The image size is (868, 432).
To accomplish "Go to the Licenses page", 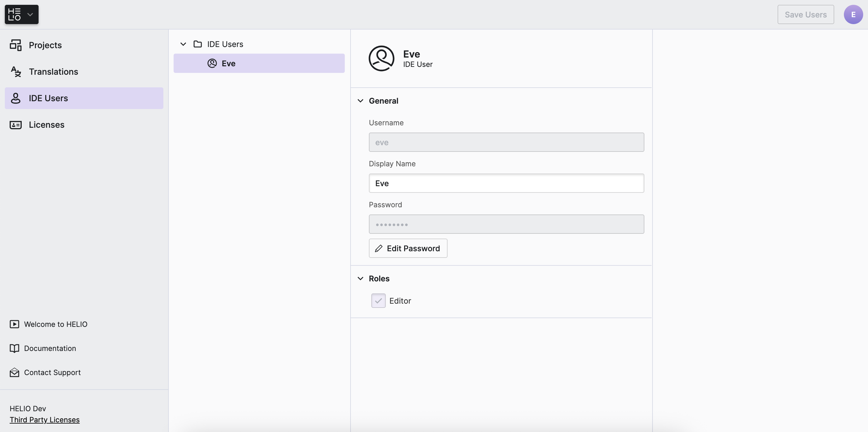I will click(x=46, y=125).
